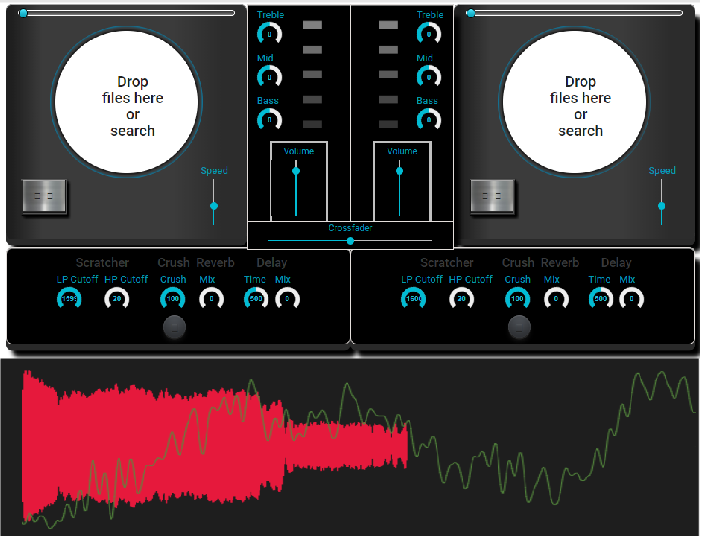Click right HP Cutoff knob in Scratcher
This screenshot has height=536, width=702.
point(462,298)
